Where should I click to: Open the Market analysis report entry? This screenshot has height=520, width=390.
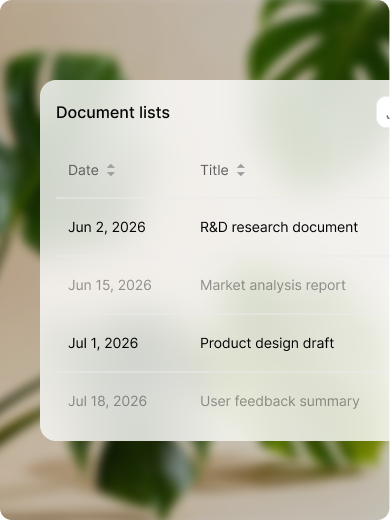coord(273,285)
